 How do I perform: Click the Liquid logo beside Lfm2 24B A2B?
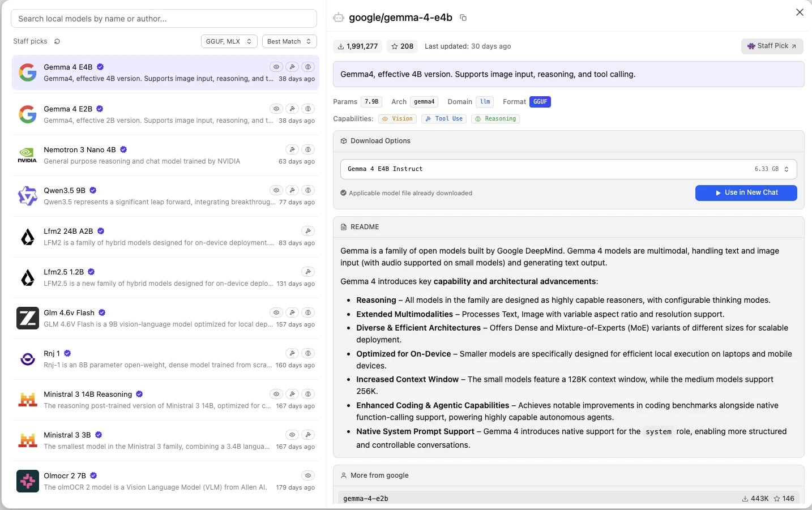(28, 237)
